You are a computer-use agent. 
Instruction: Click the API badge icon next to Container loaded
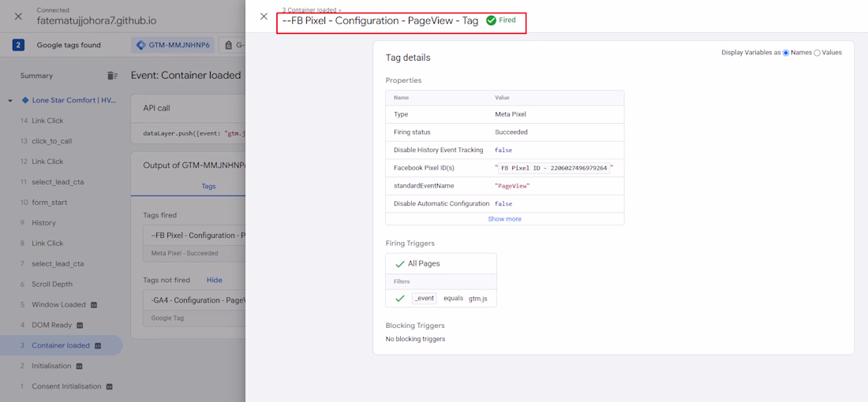pos(97,345)
